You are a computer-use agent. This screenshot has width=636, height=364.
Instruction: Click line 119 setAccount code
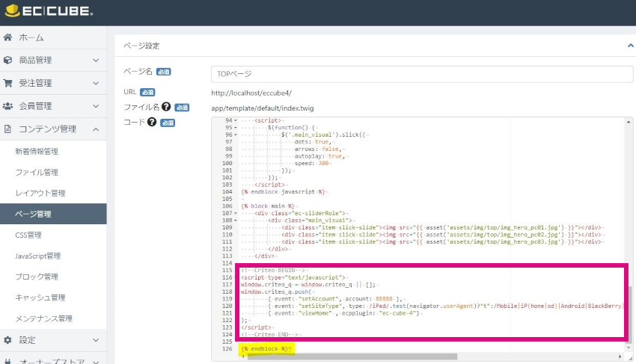point(334,299)
